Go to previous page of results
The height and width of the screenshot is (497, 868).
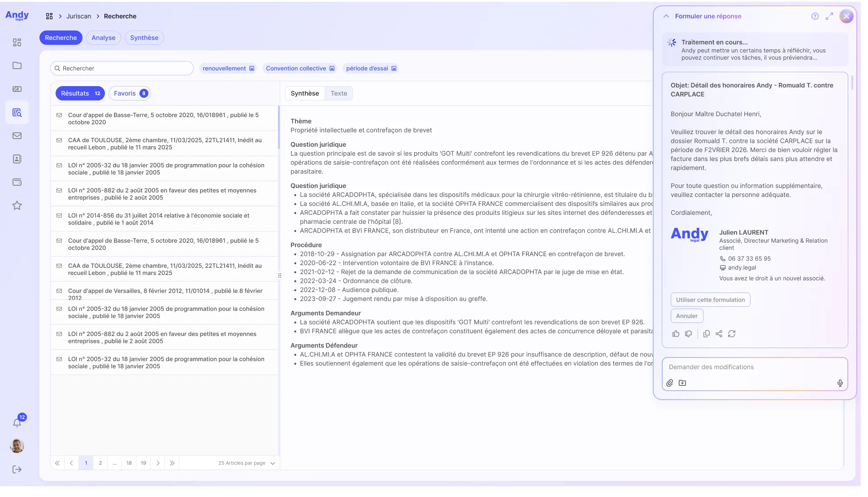(x=71, y=463)
